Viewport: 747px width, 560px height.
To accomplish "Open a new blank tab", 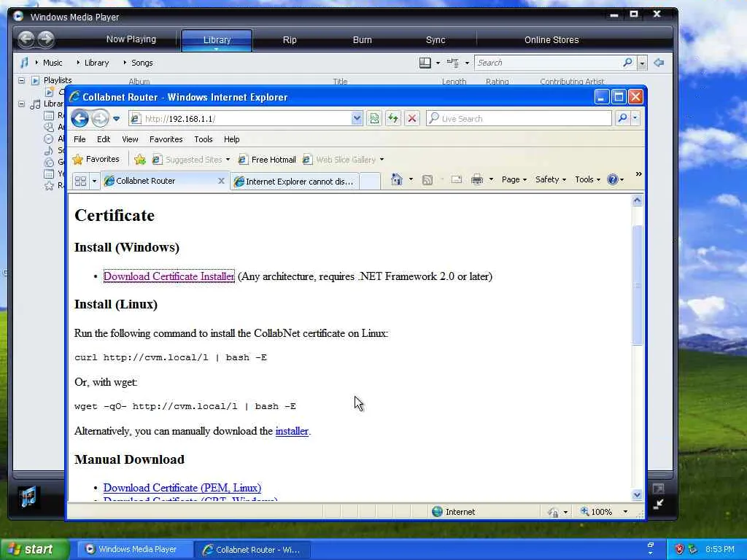I will [370, 182].
